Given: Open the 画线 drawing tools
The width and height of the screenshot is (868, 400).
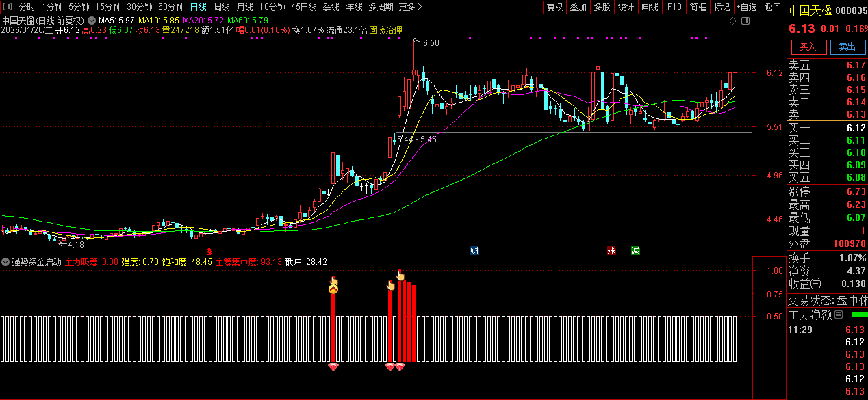Looking at the screenshot, I should click(x=650, y=7).
